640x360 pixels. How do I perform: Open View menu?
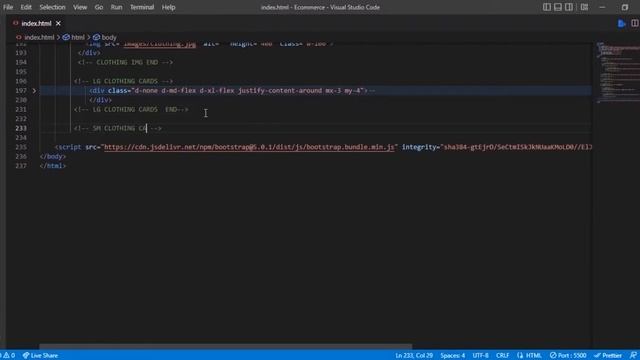tap(80, 7)
